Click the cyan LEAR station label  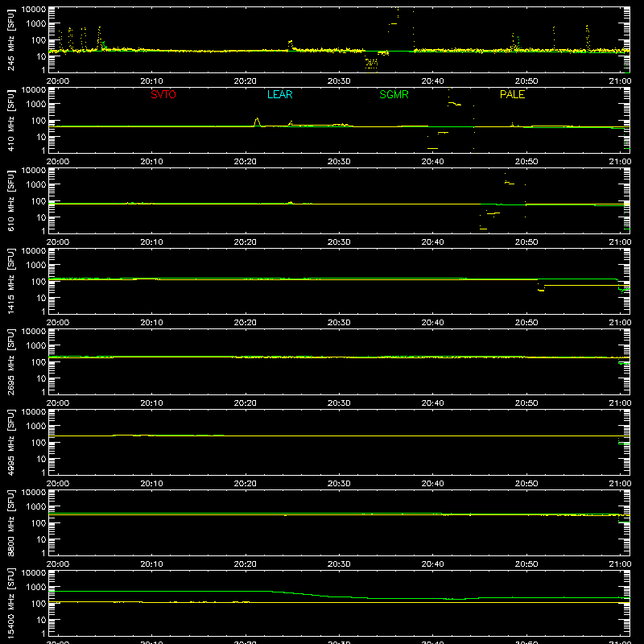(x=279, y=94)
